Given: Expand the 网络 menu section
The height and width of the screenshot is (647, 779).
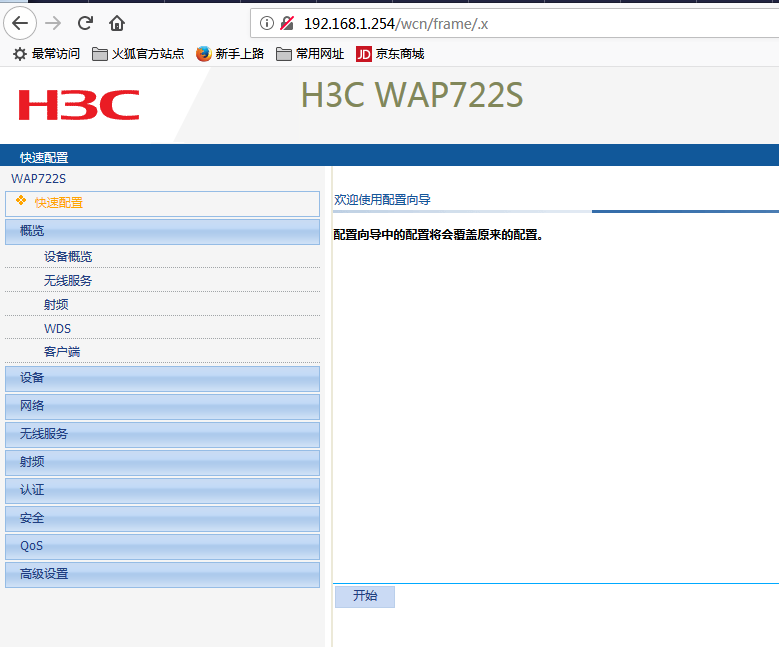Looking at the screenshot, I should tap(162, 407).
